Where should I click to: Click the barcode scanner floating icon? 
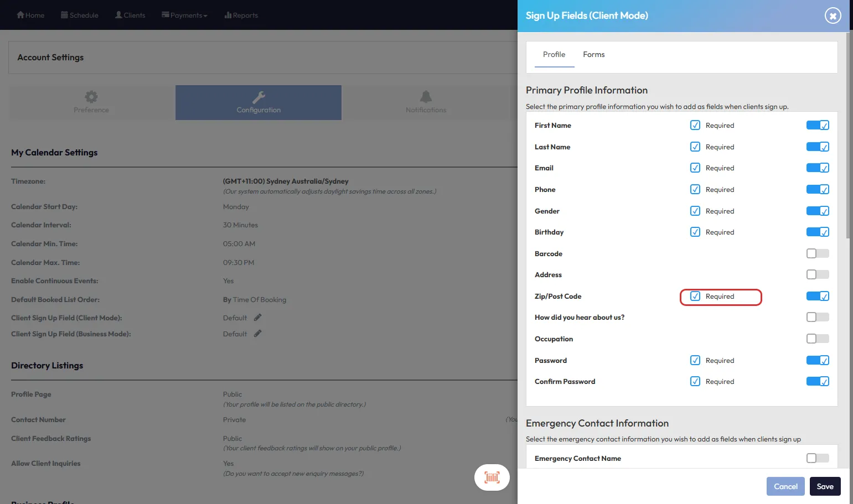click(x=492, y=477)
